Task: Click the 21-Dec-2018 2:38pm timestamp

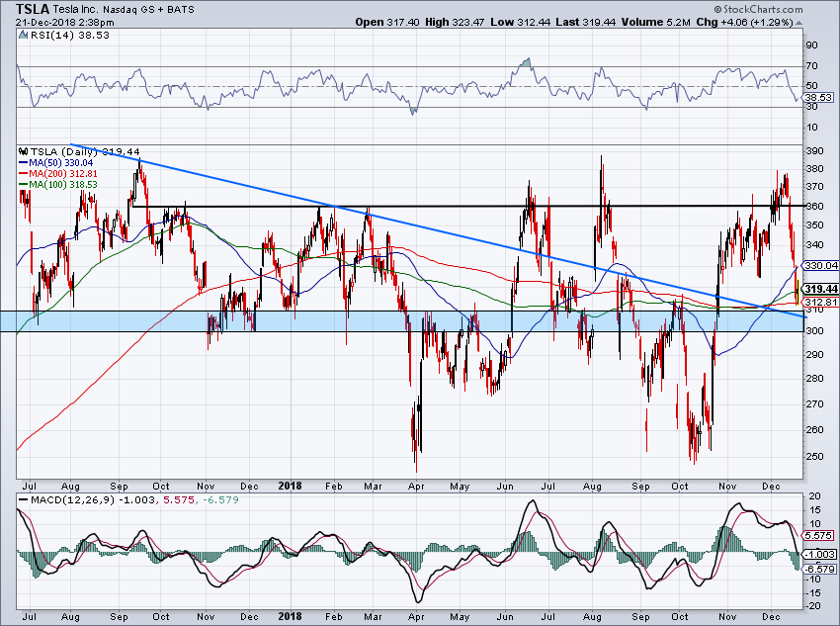Action: [x=65, y=23]
